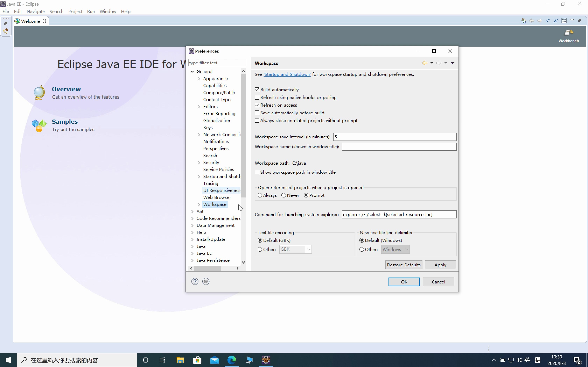Image resolution: width=588 pixels, height=367 pixels.
Task: Click the Overview feature icon
Action: [x=40, y=92]
